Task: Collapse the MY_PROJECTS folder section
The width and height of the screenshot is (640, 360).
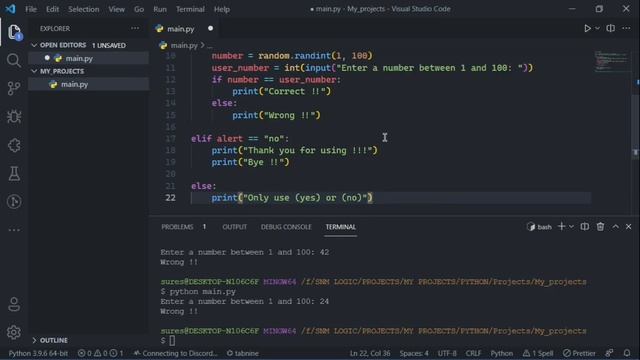Action: tap(34, 71)
